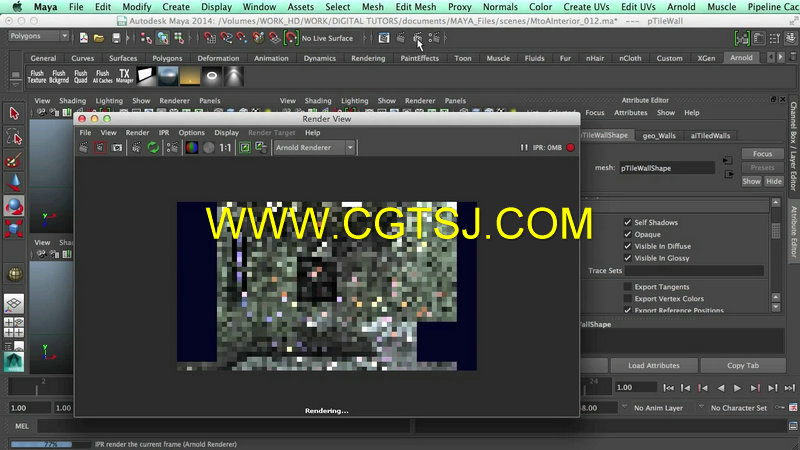The image size is (800, 450).
Task: Click 1:1 real size button in Render View
Action: [225, 148]
